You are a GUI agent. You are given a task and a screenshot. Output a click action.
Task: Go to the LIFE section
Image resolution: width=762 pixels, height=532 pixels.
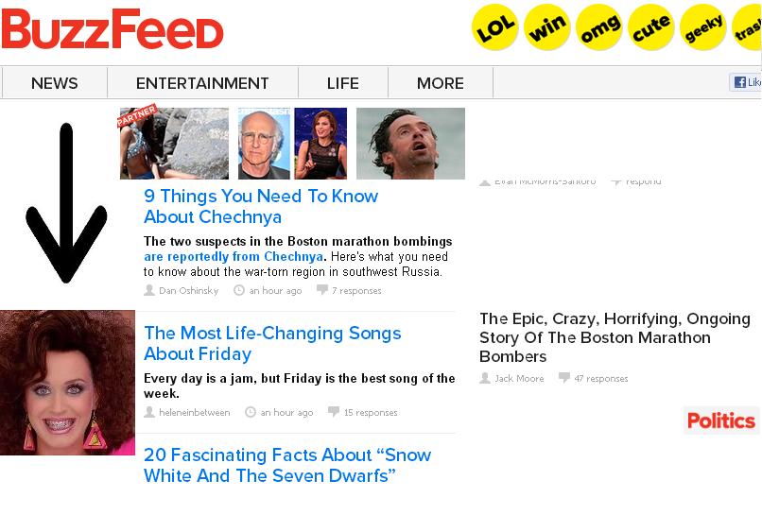click(x=342, y=83)
